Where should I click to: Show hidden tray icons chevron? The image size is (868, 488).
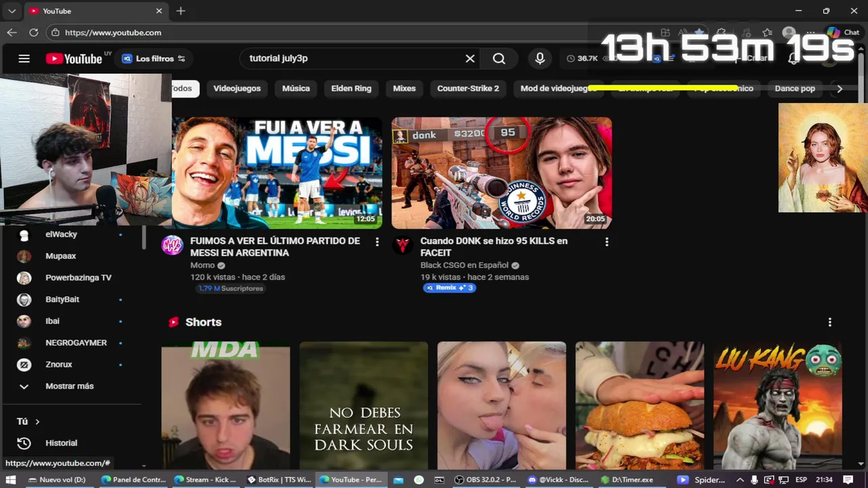pyautogui.click(x=741, y=480)
